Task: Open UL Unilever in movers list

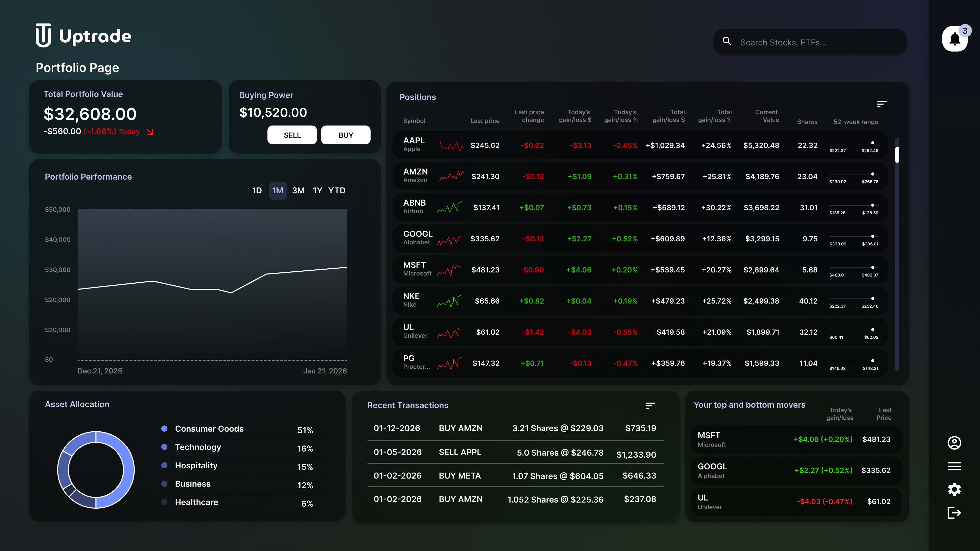Action: tap(796, 502)
